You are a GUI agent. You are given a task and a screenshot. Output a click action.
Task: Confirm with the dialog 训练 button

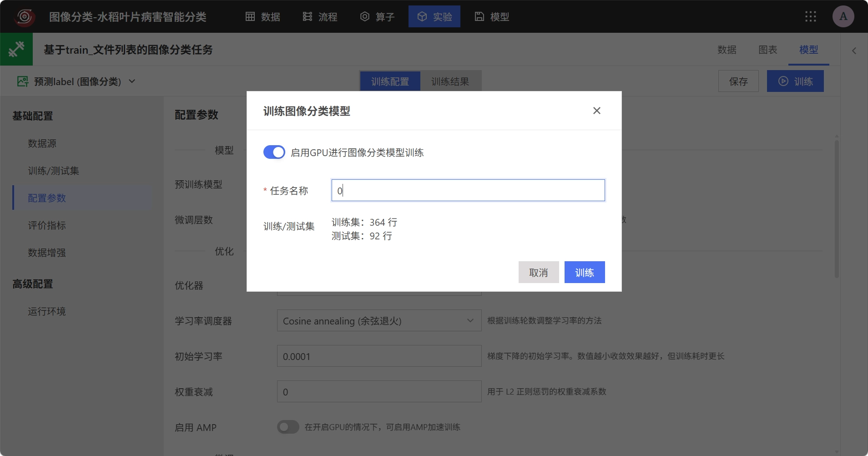585,272
